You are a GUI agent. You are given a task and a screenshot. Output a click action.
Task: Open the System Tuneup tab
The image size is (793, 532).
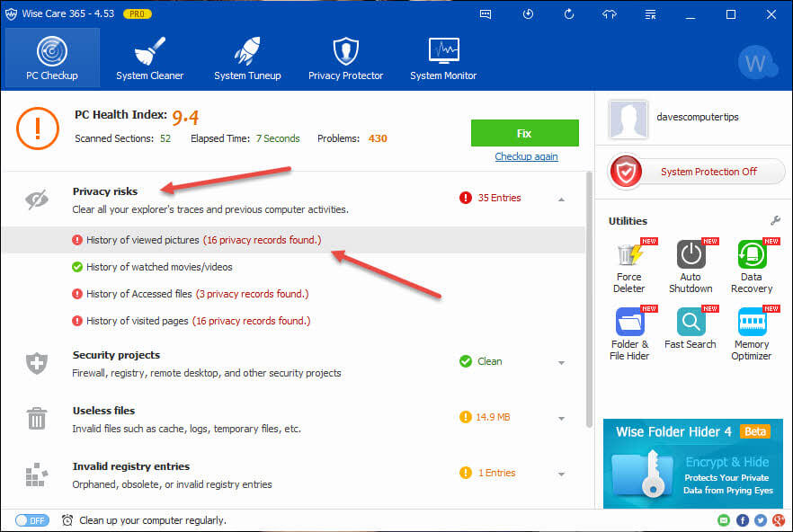pos(247,58)
